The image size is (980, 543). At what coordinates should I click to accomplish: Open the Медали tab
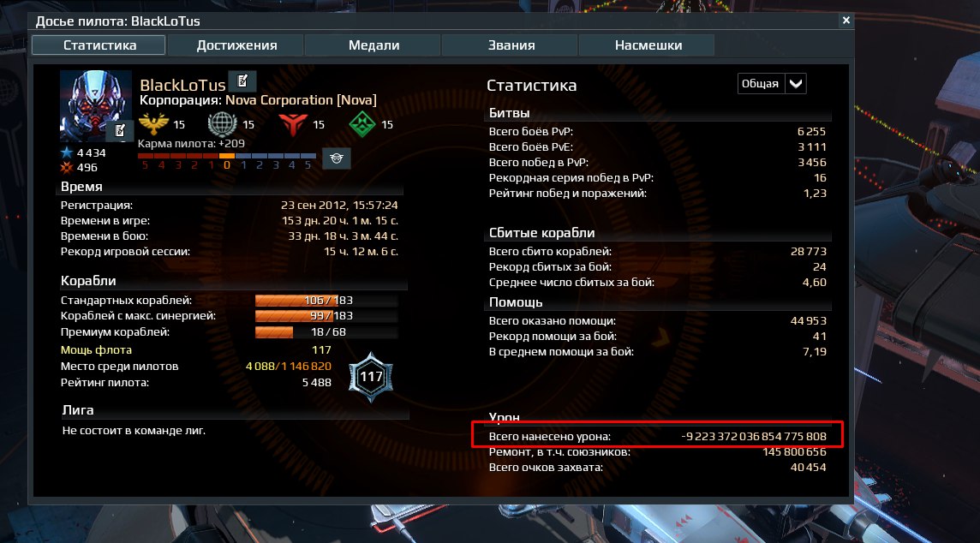click(x=373, y=45)
